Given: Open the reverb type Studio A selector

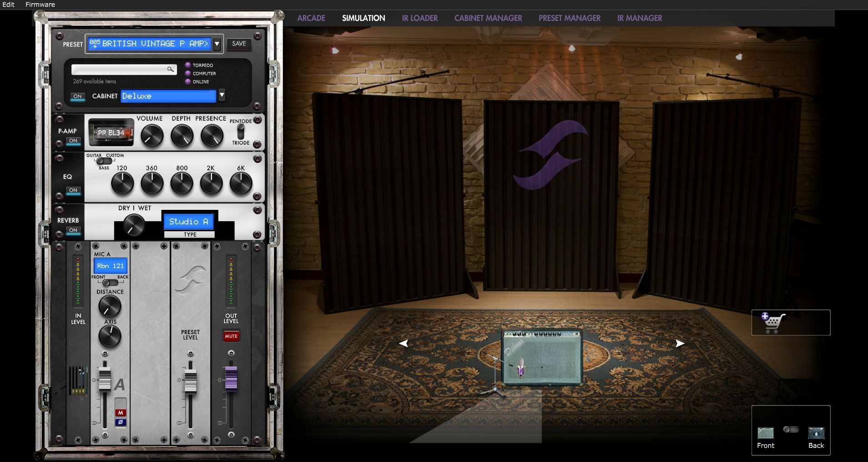Looking at the screenshot, I should click(188, 222).
